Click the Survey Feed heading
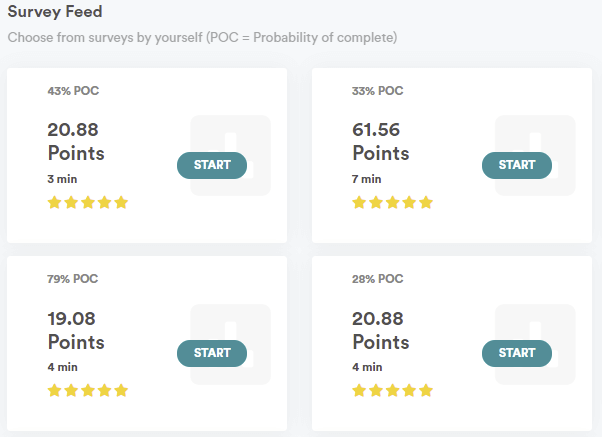This screenshot has height=437, width=602. (x=55, y=12)
